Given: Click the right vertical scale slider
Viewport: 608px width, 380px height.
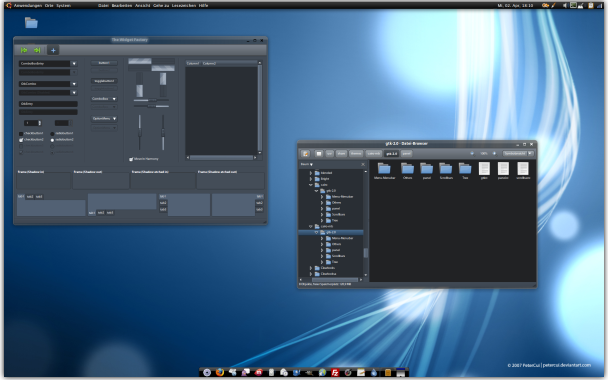Looking at the screenshot, I should [163, 132].
